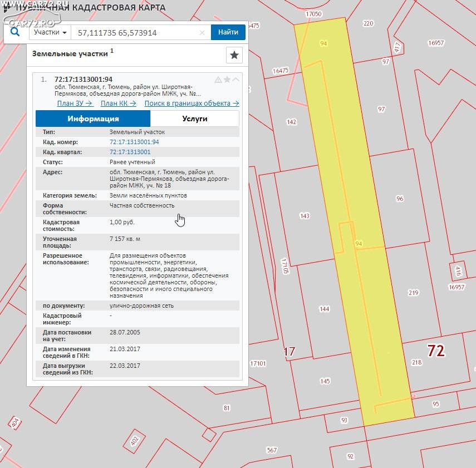
Task: Click the Частная собственность value
Action: [x=142, y=205]
